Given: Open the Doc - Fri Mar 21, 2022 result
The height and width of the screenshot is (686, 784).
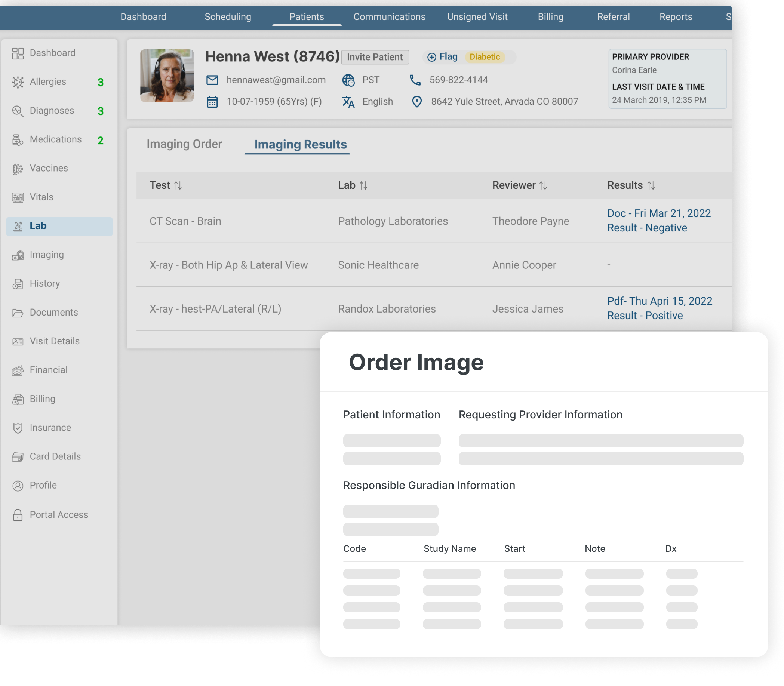Looking at the screenshot, I should pos(658,213).
